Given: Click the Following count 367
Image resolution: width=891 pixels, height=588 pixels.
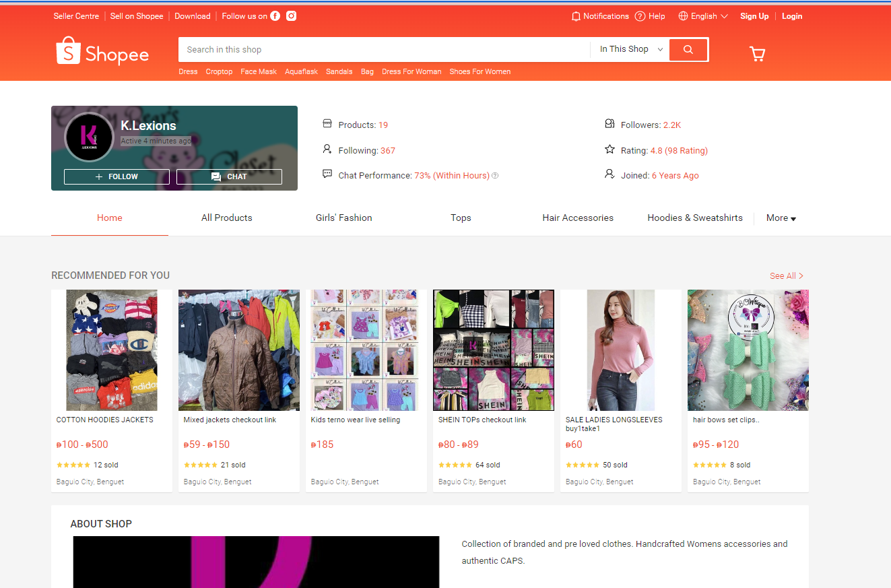Looking at the screenshot, I should [x=388, y=151].
